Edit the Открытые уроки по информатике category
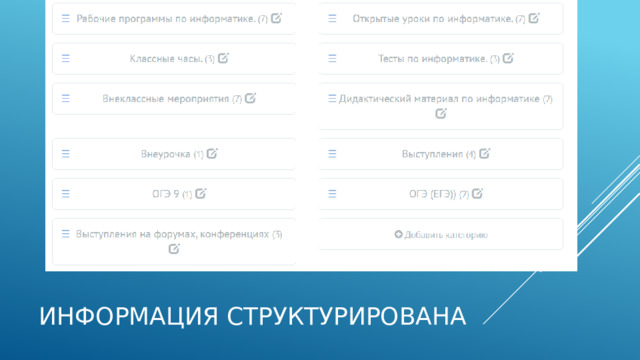 [x=534, y=18]
